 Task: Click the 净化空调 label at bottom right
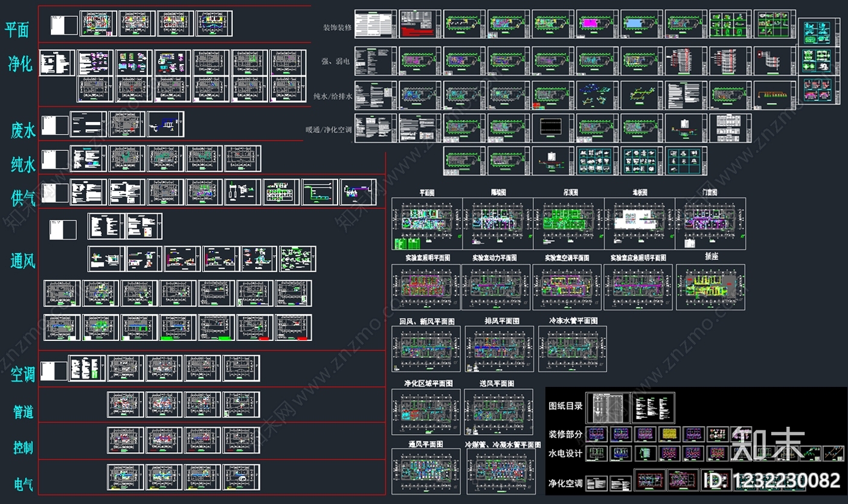(565, 483)
